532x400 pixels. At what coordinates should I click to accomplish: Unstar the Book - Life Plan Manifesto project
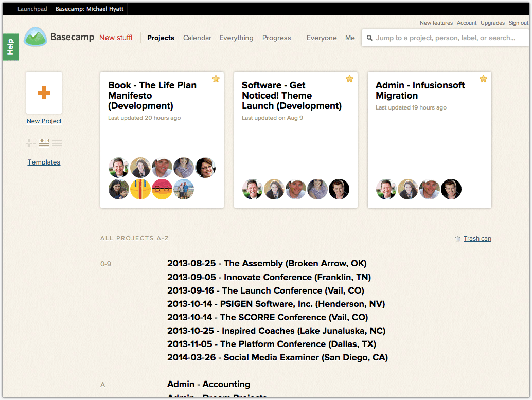(216, 79)
